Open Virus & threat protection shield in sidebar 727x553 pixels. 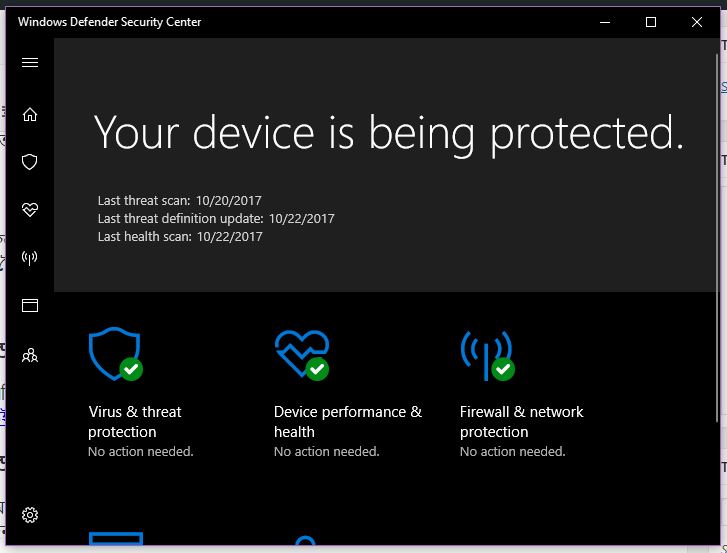click(30, 162)
